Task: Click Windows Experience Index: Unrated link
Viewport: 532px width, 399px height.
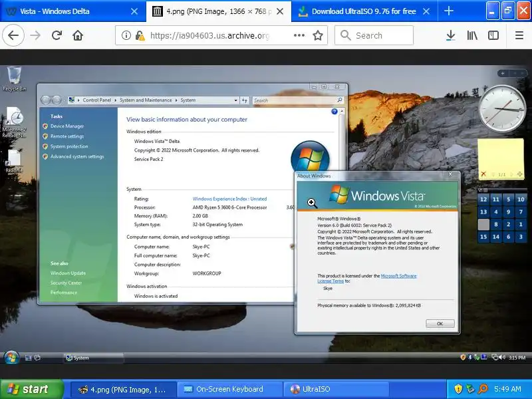Action: (x=229, y=199)
